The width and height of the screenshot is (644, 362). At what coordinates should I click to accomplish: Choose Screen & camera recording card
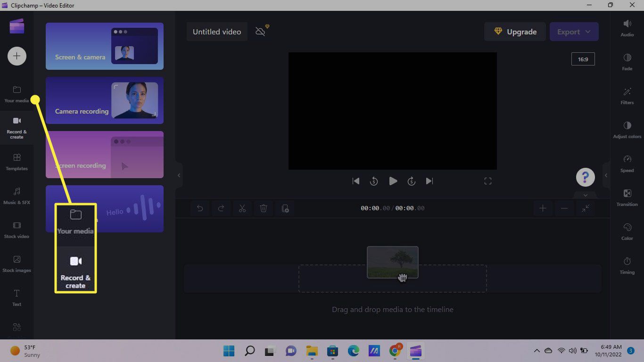[x=105, y=46]
